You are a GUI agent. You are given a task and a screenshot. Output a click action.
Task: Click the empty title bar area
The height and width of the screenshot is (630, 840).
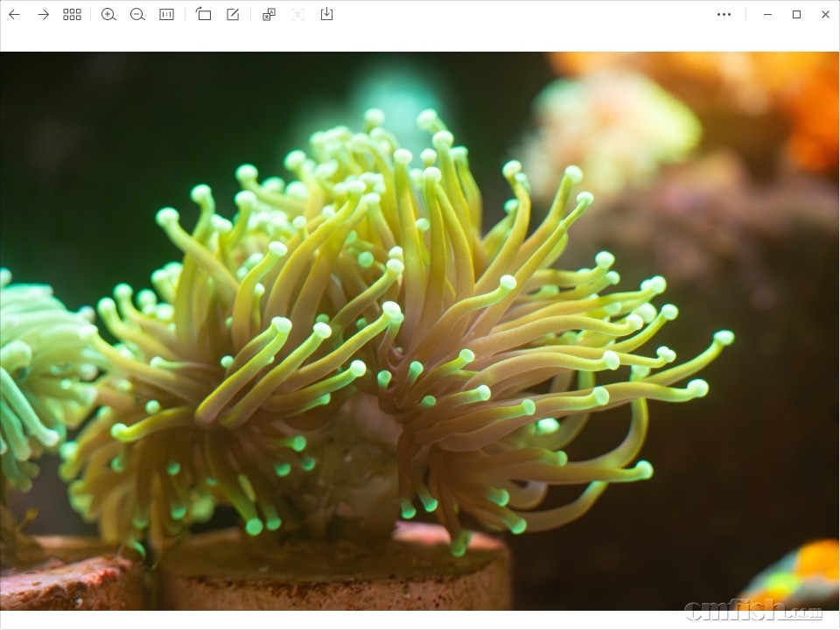click(525, 14)
